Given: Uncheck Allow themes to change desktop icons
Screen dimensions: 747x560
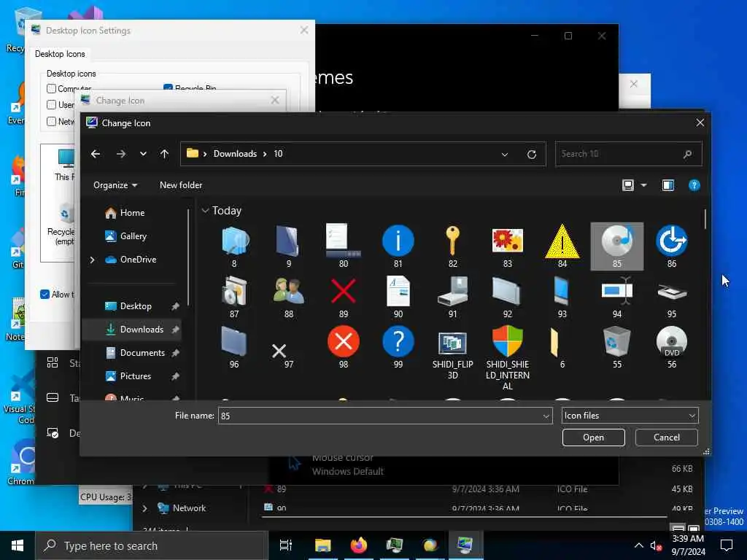Looking at the screenshot, I should tap(44, 295).
